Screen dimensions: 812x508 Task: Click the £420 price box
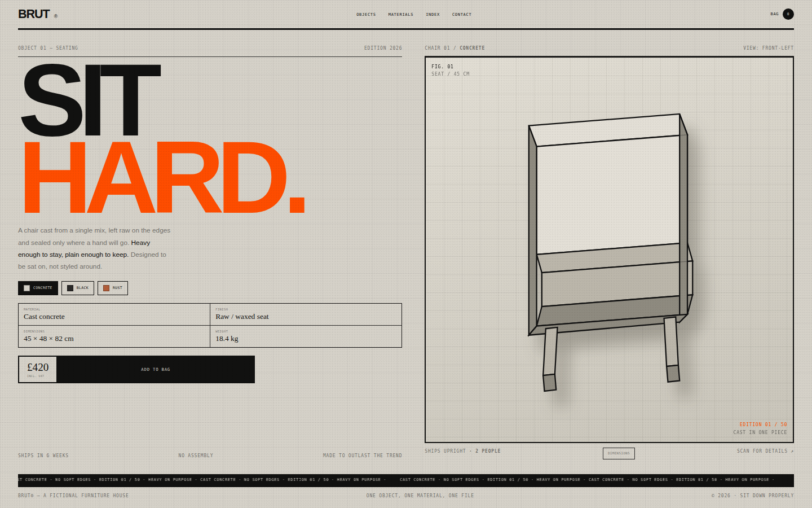pyautogui.click(x=38, y=370)
